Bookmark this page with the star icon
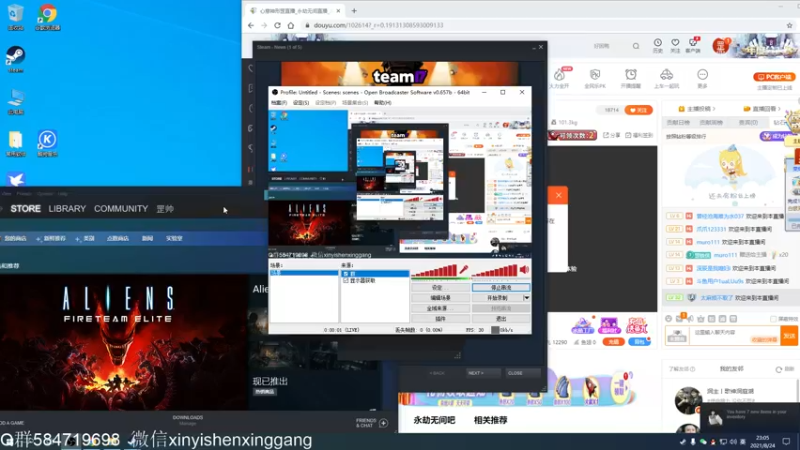 coord(789,25)
